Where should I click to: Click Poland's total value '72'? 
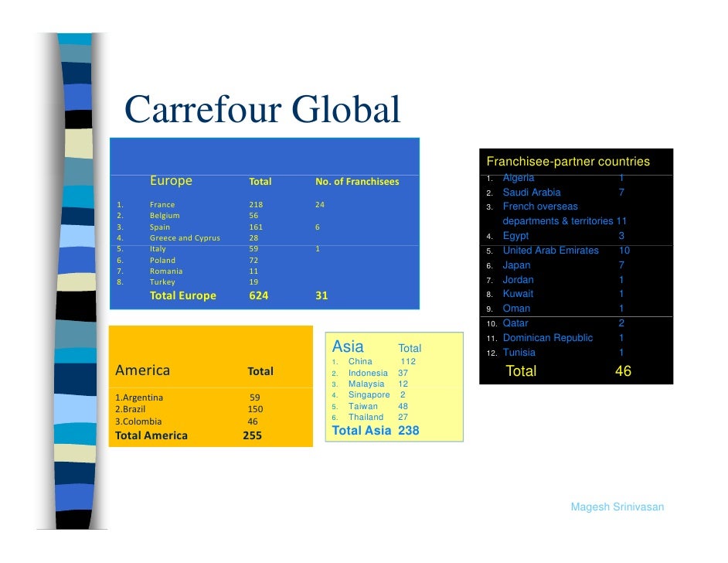[253, 261]
